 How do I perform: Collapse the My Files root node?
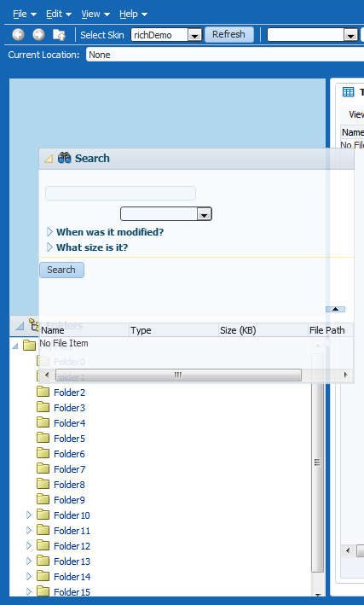pos(15,346)
